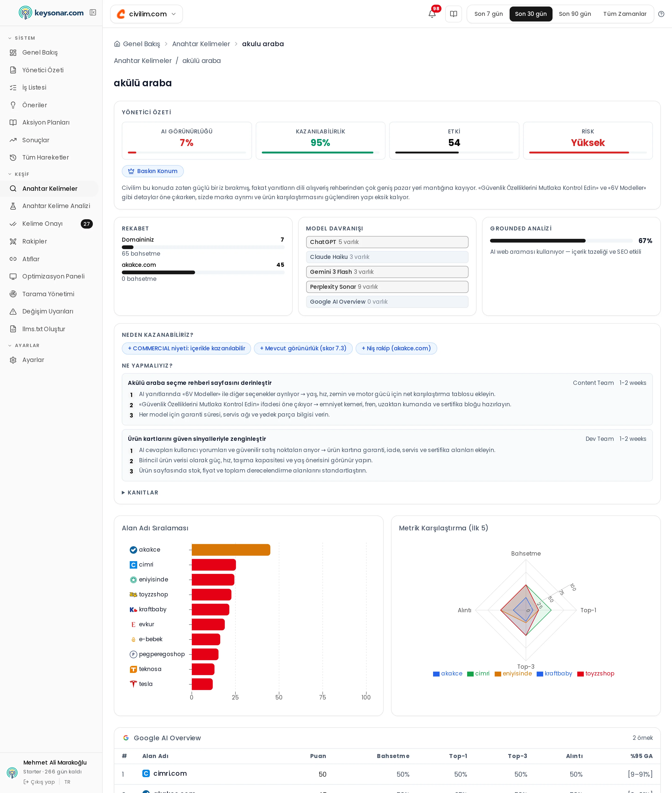Screen dimensions: 672x793
Task: Click the Grounded Analizi 67% progress bar
Action: click(x=561, y=241)
